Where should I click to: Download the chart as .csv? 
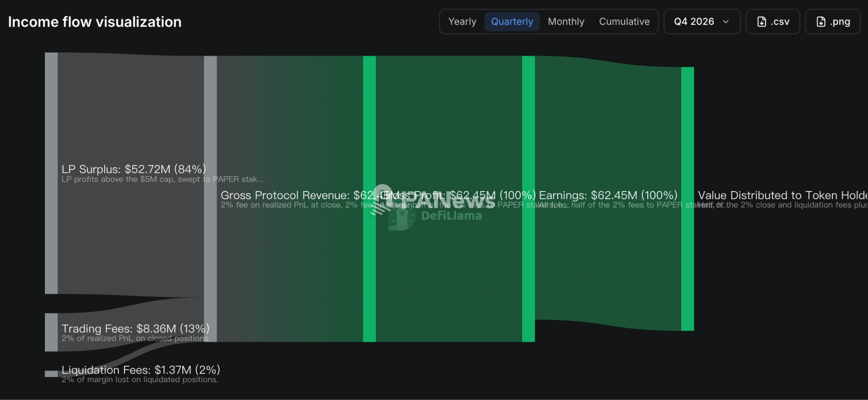[x=773, y=22]
